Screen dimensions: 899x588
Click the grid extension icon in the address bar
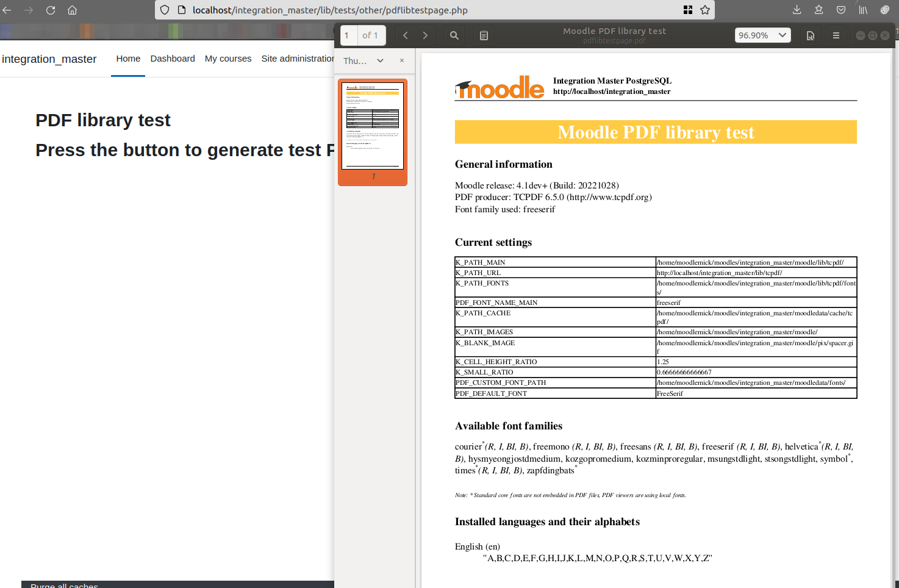tap(688, 10)
